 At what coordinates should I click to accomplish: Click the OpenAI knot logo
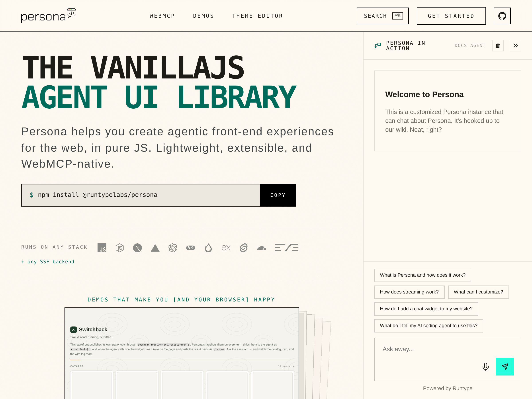(x=173, y=248)
